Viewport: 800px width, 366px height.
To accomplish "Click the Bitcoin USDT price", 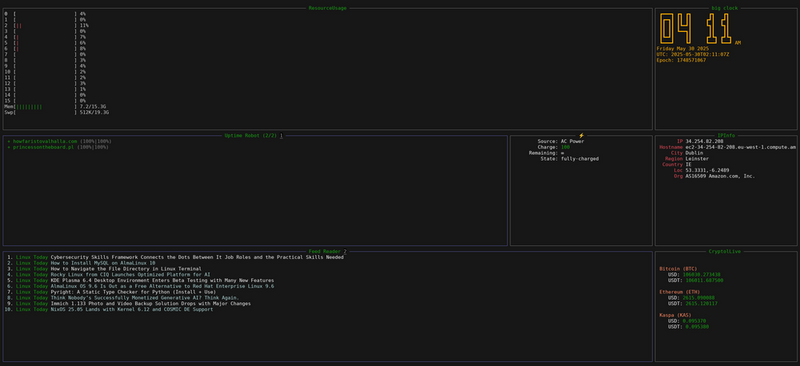I will click(x=704, y=280).
